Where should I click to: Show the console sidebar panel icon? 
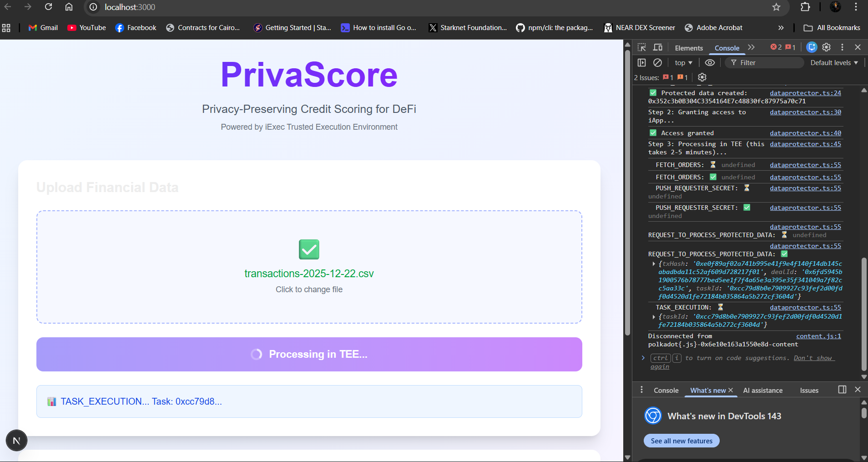pyautogui.click(x=641, y=63)
